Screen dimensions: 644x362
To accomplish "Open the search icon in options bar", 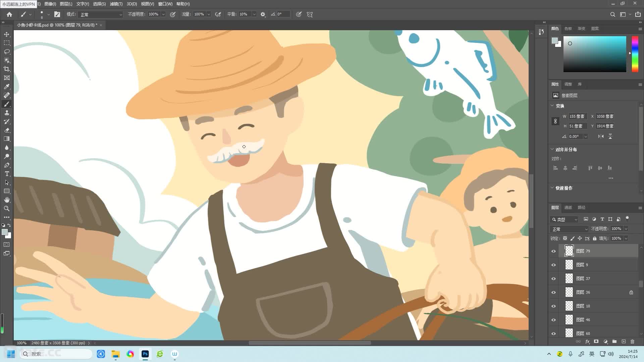I will point(612,14).
